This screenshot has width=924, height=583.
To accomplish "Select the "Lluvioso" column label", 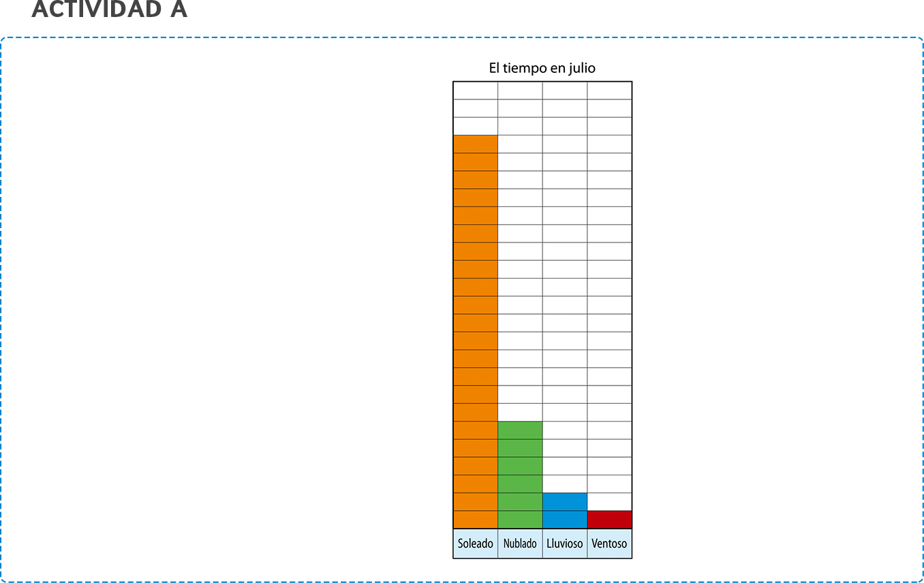I will (565, 543).
